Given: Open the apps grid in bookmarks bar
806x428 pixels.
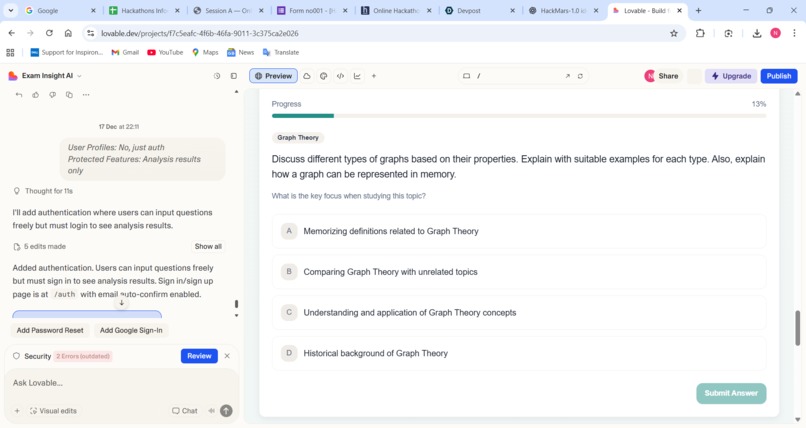Looking at the screenshot, I should click(x=10, y=52).
